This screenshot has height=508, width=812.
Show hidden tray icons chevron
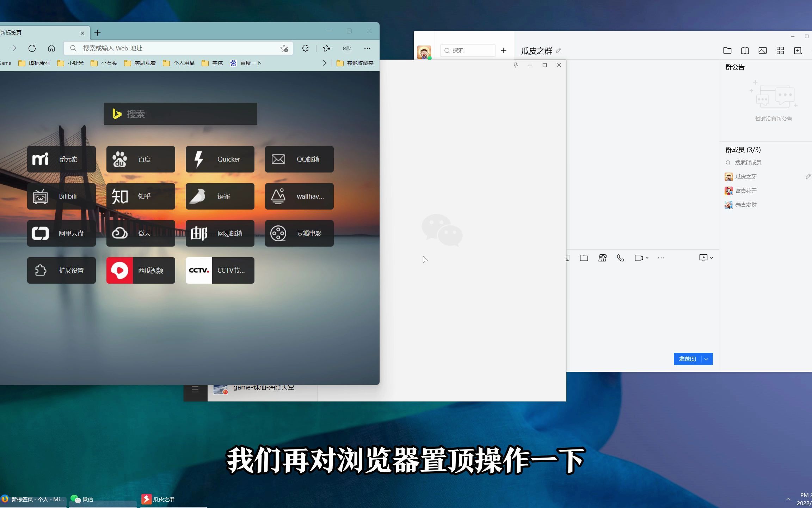pyautogui.click(x=788, y=499)
